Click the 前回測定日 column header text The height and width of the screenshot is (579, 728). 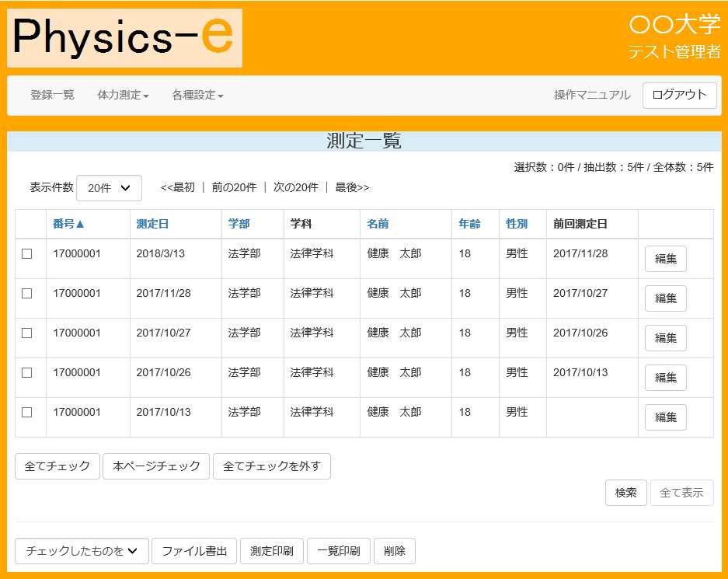(580, 224)
